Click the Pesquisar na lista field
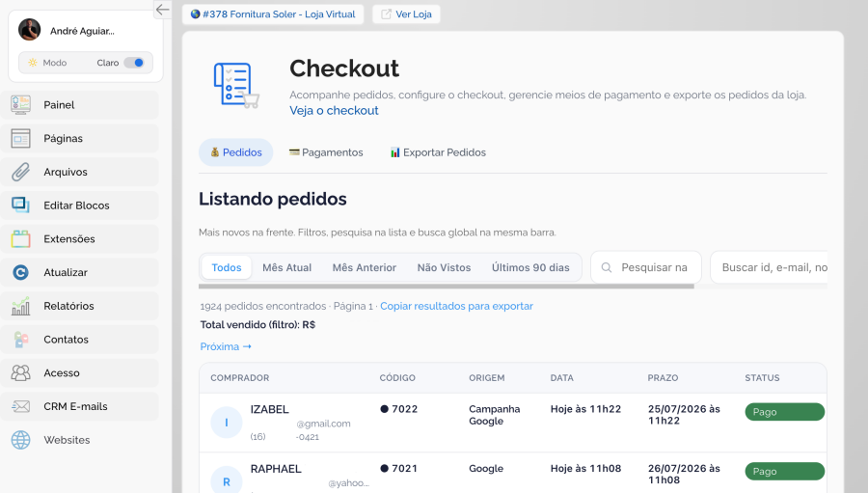868x493 pixels. click(x=646, y=267)
